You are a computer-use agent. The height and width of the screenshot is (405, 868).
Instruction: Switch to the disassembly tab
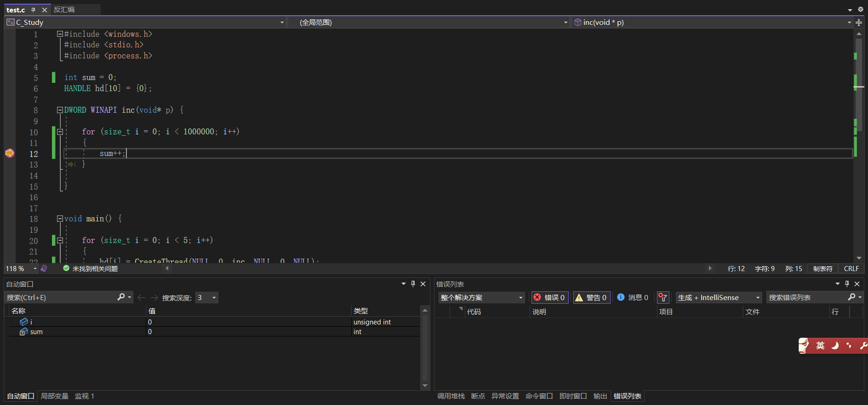click(64, 10)
